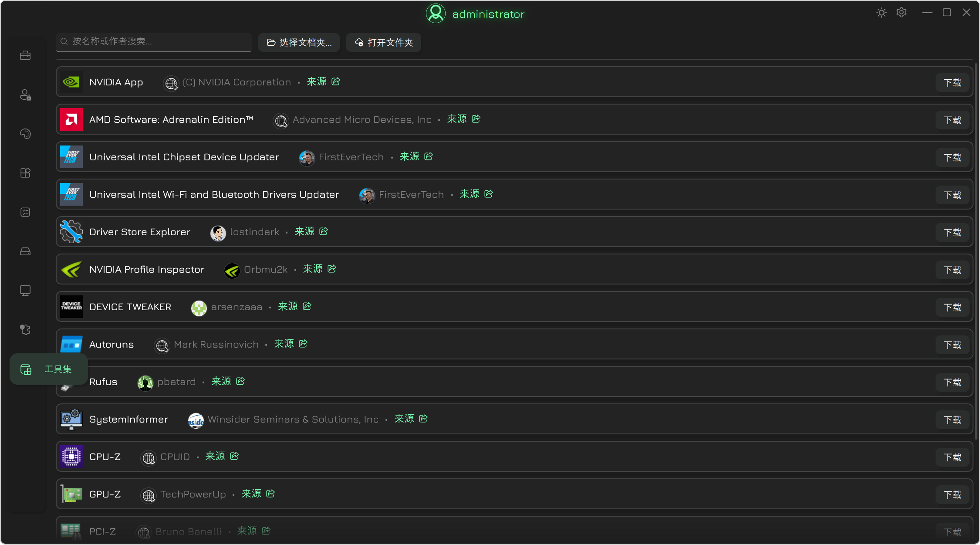Image resolution: width=980 pixels, height=545 pixels.
Task: Open the 来源 link for AMD Software
Action: coord(463,119)
